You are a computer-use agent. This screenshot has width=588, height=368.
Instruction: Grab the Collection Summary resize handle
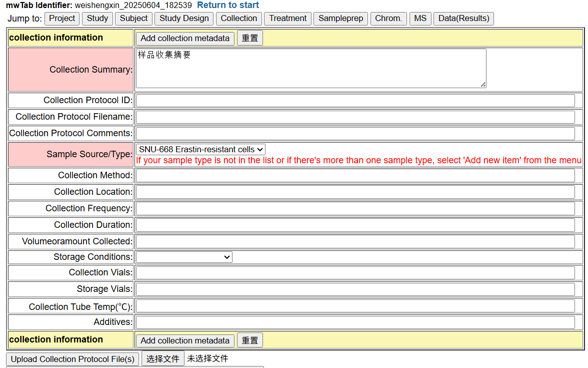pyautogui.click(x=483, y=85)
